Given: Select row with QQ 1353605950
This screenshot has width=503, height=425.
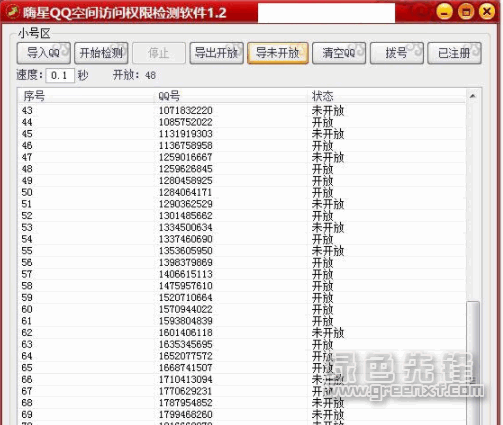Looking at the screenshot, I should 242,251.
